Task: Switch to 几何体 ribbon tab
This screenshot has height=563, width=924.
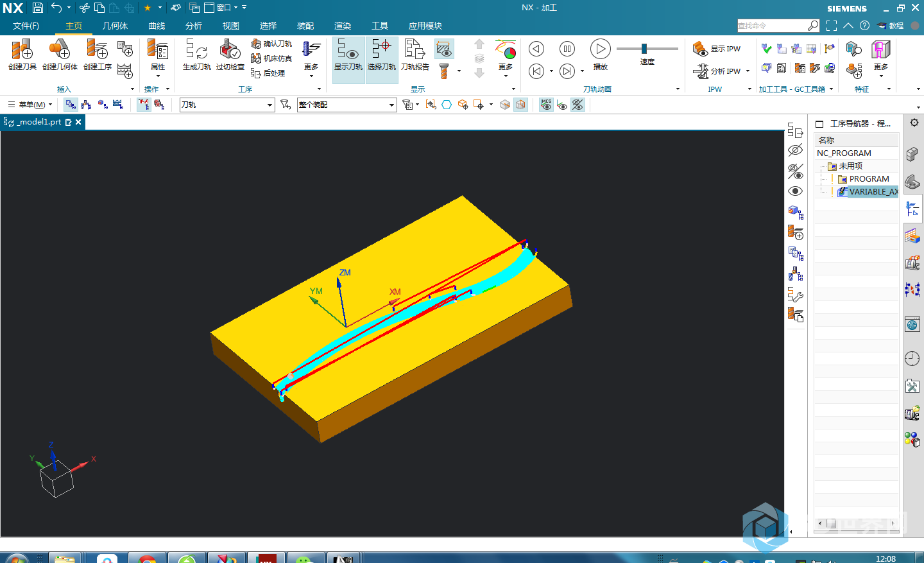Action: 115,26
